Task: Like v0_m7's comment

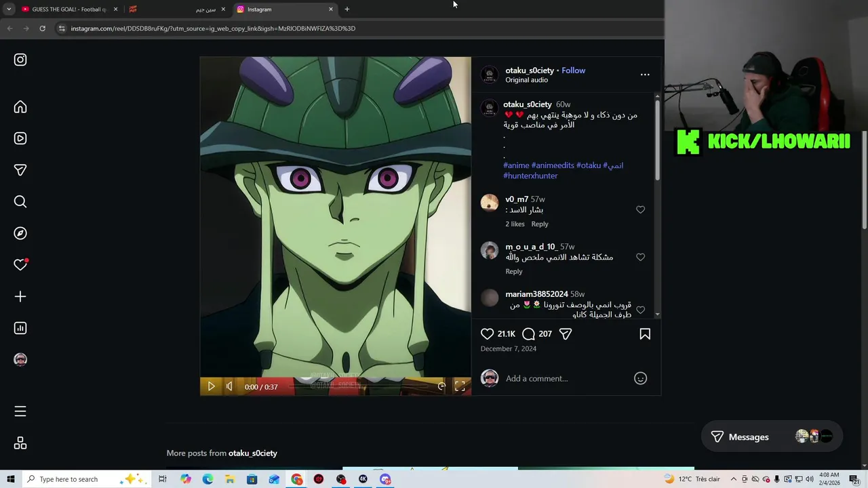Action: pyautogui.click(x=640, y=209)
